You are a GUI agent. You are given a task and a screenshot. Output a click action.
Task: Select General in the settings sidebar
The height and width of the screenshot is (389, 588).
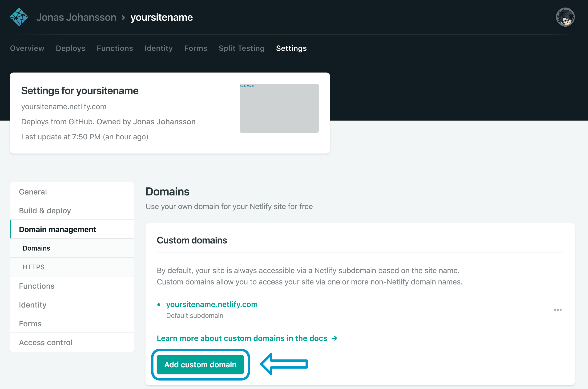(72, 192)
